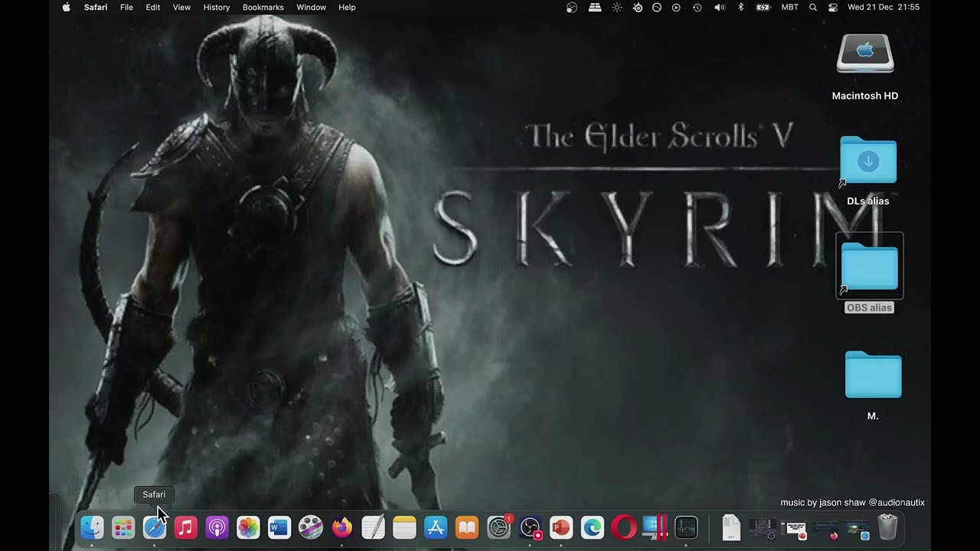The width and height of the screenshot is (980, 551).
Task: Open Spotlight search in menu bar
Action: [x=813, y=7]
